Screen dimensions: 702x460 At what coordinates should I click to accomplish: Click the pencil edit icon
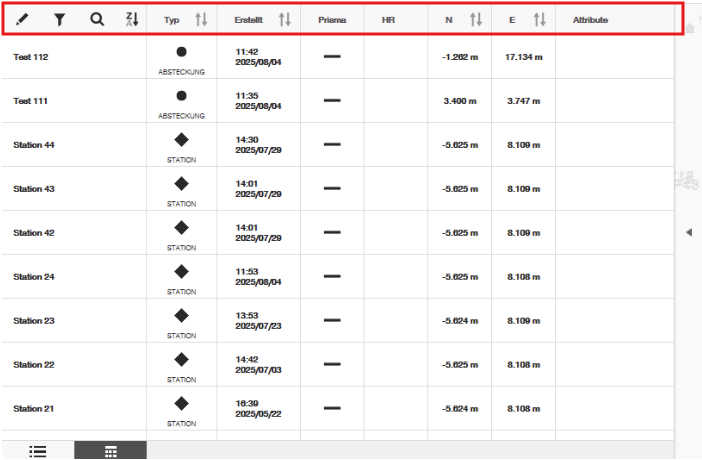pos(22,19)
